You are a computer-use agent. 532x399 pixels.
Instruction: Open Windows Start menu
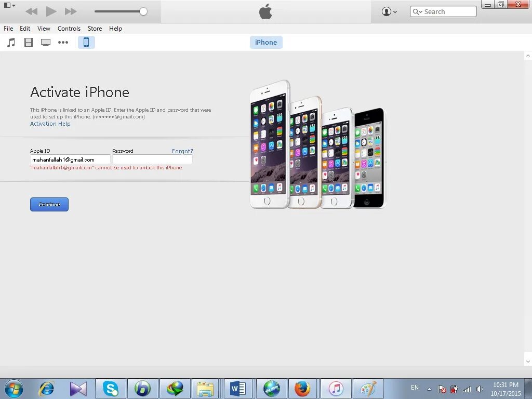pyautogui.click(x=14, y=389)
